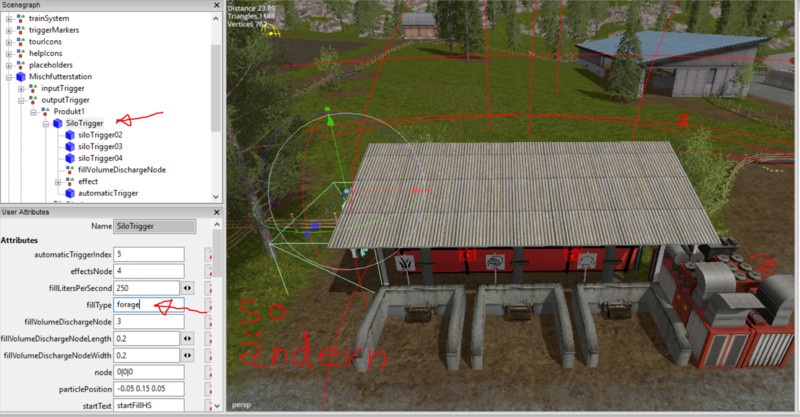
Task: Select the placeholders node in Scenegraph
Action: click(x=50, y=65)
